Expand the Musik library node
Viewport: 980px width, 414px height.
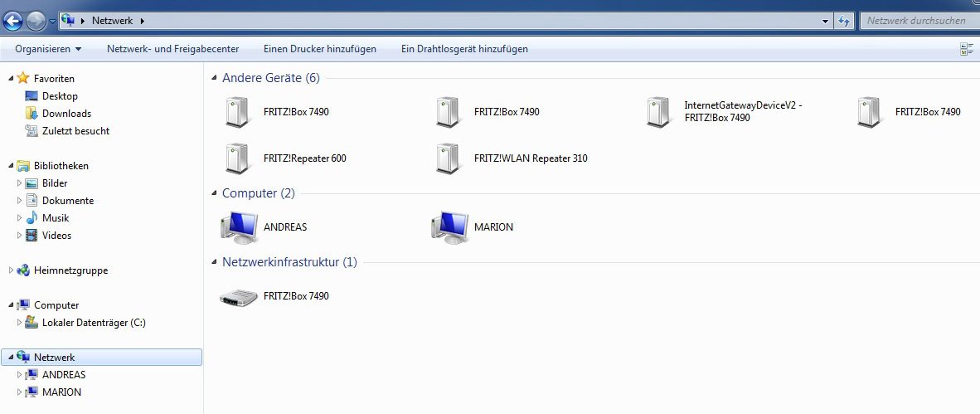19,218
